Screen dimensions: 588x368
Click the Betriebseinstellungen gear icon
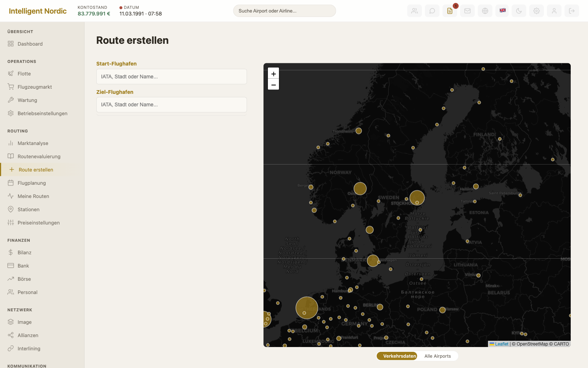(x=11, y=113)
